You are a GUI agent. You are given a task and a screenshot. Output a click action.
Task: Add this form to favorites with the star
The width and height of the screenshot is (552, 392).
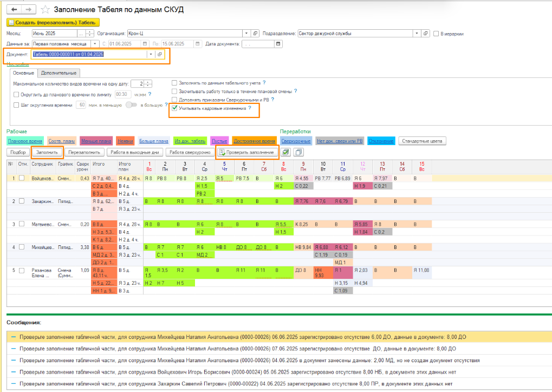pos(46,10)
